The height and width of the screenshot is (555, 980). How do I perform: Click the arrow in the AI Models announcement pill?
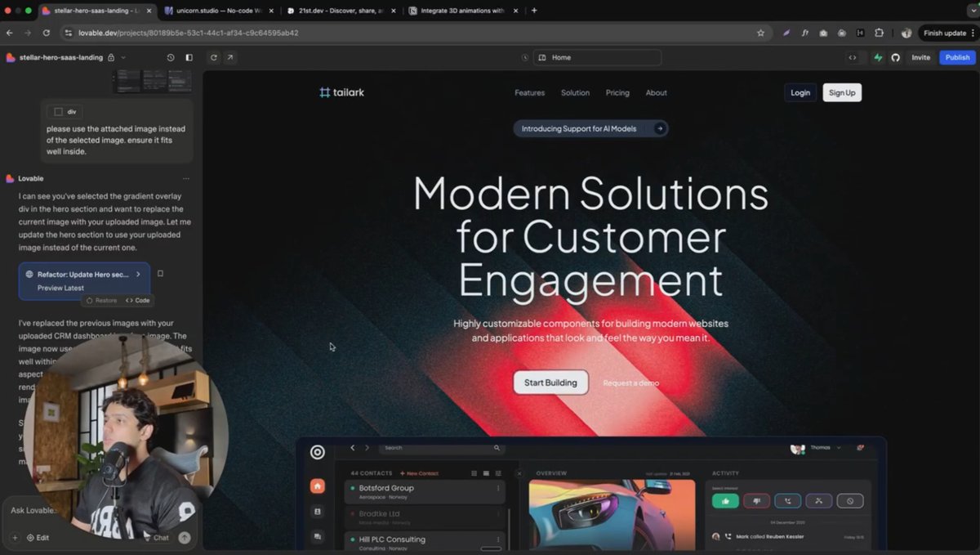coord(660,128)
